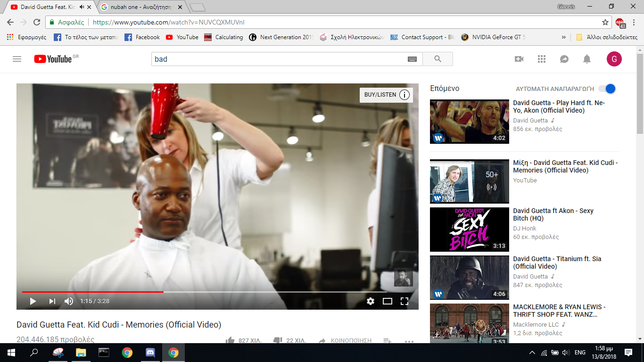Open the BUY/LISTEN info card
This screenshot has width=644, height=362.
pos(386,95)
